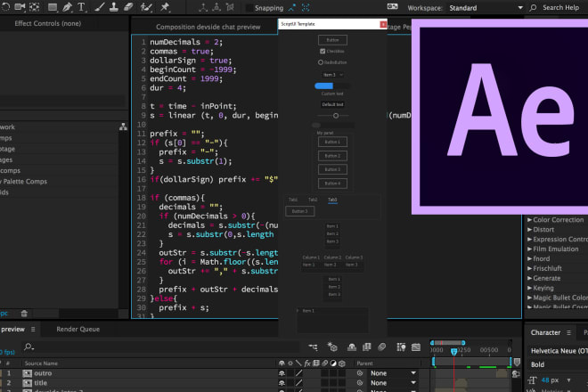Open the Composition Mini-Flowchart in timeline
The image size is (588, 392).
pyautogui.click(x=313, y=347)
